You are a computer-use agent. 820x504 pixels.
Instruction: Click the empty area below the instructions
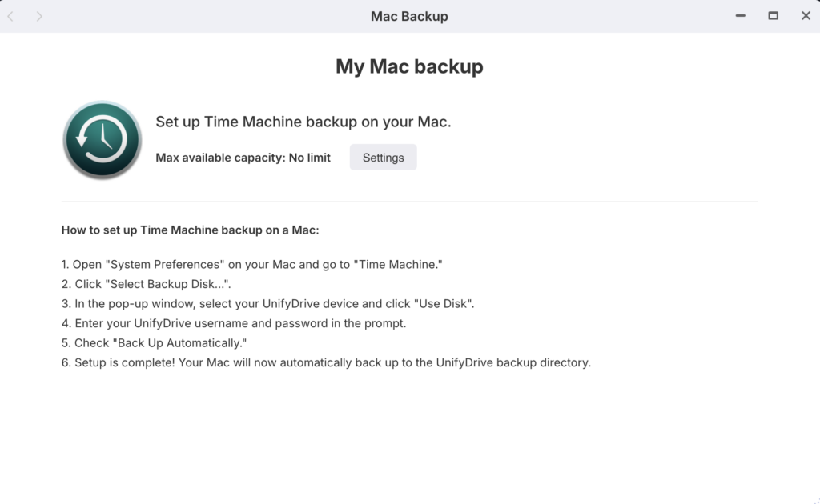click(409, 440)
